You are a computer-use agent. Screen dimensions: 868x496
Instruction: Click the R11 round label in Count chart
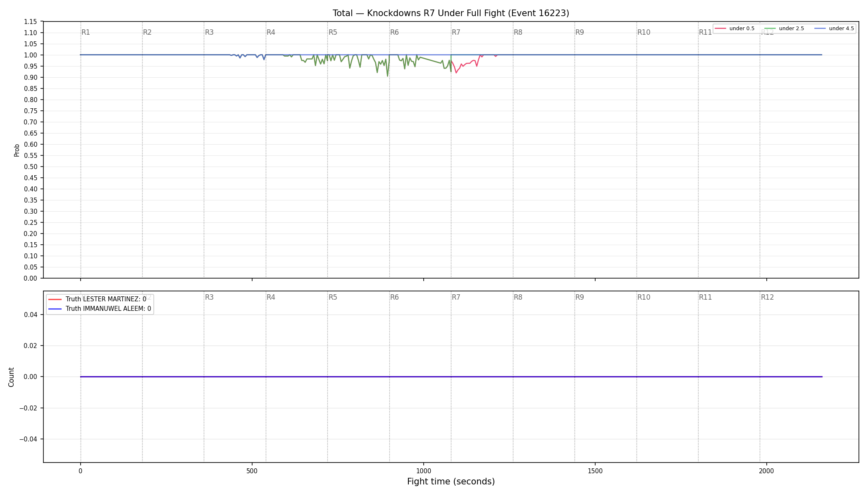click(x=705, y=297)
